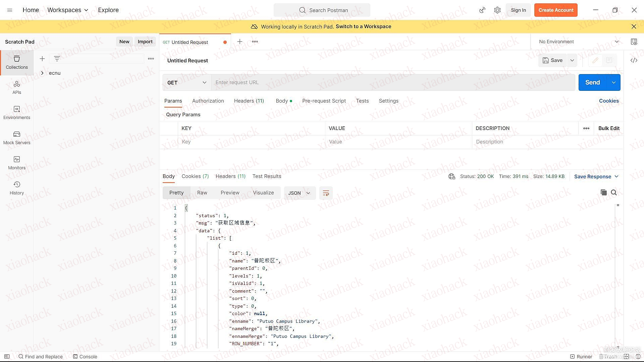Screen dimensions: 644x362
Task: Search within the response body
Action: [x=614, y=192]
